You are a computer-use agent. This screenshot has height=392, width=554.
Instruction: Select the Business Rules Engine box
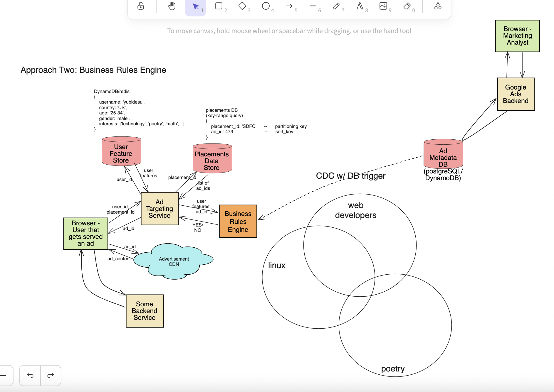(238, 221)
